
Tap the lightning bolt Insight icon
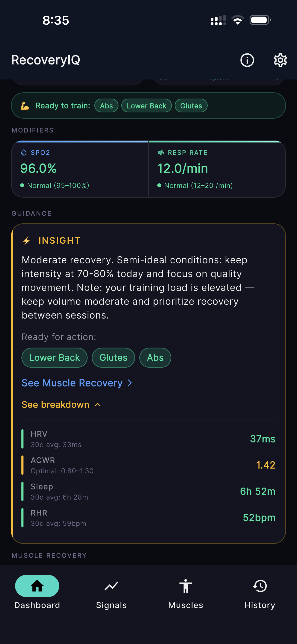[x=26, y=241]
